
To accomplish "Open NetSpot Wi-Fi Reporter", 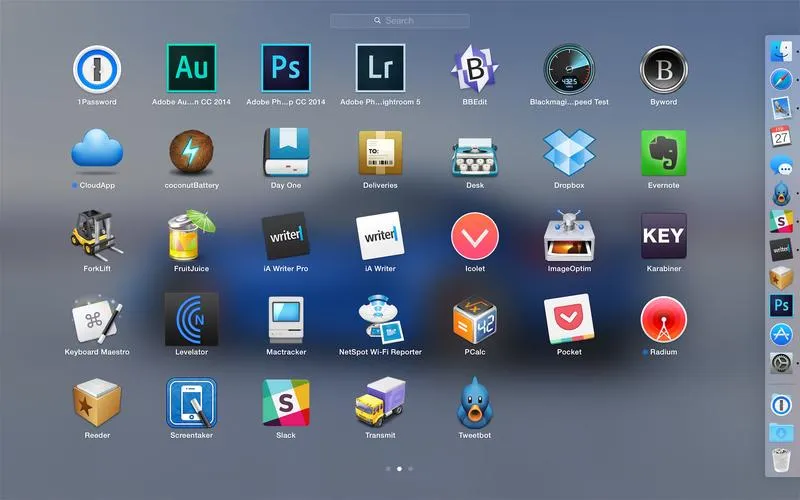I will tap(380, 319).
